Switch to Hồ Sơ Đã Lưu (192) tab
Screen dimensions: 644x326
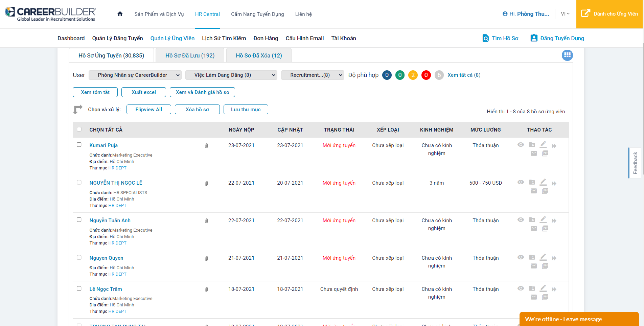point(190,55)
